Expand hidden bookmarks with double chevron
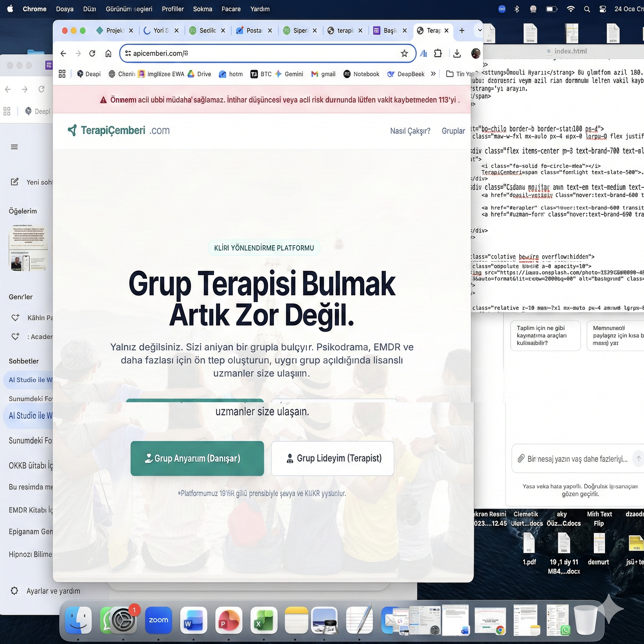The image size is (644, 644). tap(433, 74)
